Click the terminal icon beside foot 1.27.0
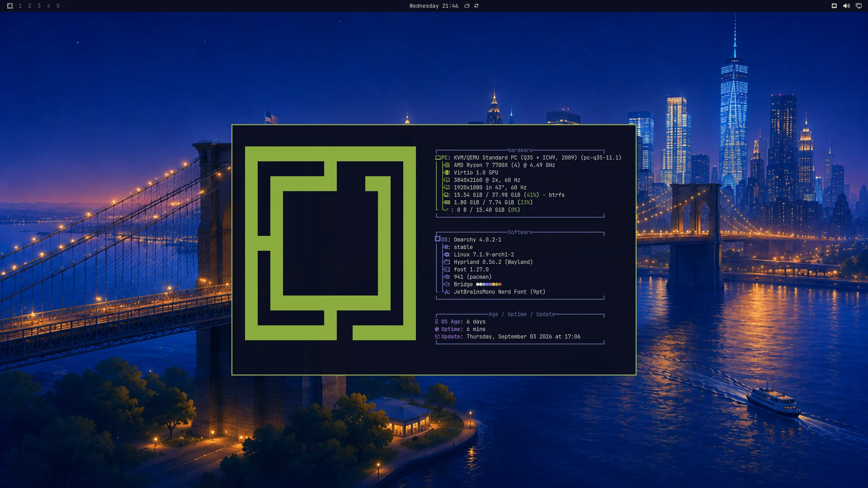868x488 pixels. coord(447,270)
